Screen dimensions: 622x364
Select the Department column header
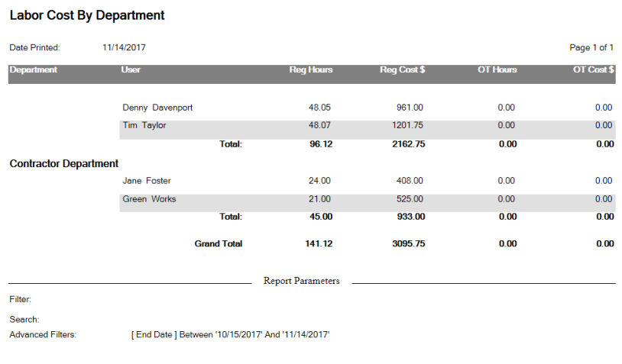click(x=34, y=69)
